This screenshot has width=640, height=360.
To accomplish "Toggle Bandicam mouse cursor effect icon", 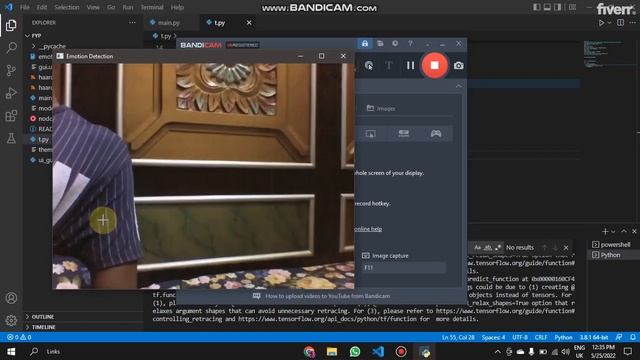I will coord(369,65).
